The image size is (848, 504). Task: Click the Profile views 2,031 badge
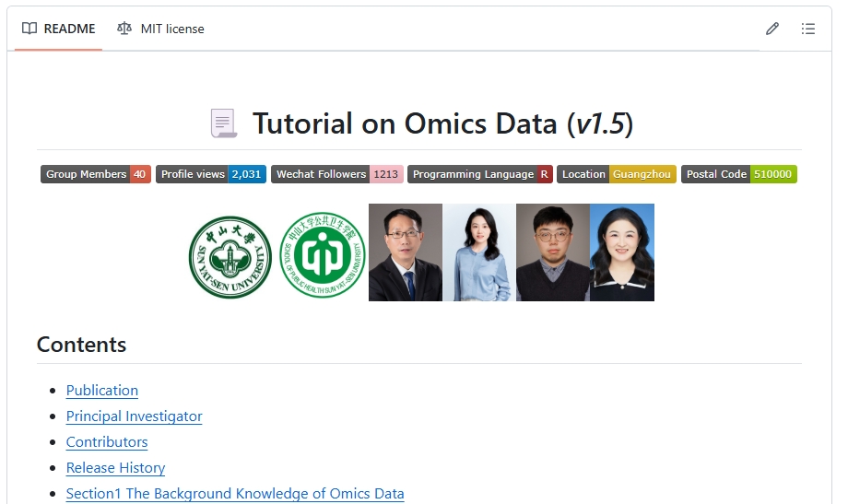point(210,174)
